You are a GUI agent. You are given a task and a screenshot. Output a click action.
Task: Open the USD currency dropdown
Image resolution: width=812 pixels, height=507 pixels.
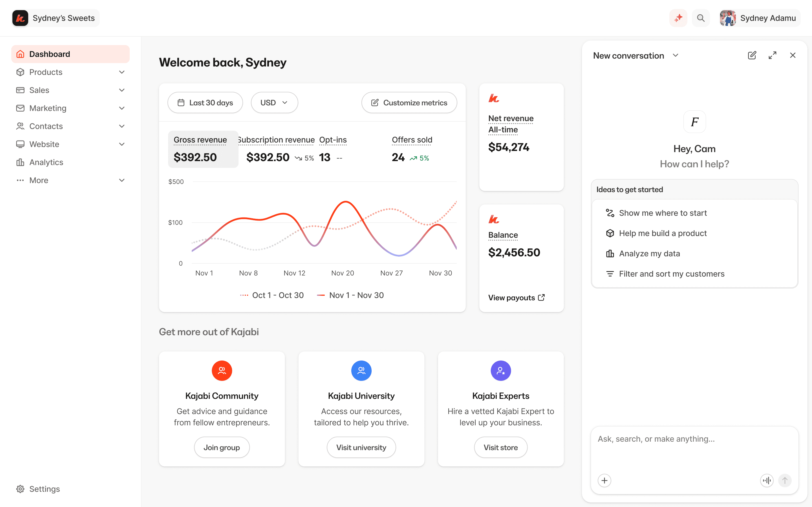pyautogui.click(x=274, y=103)
